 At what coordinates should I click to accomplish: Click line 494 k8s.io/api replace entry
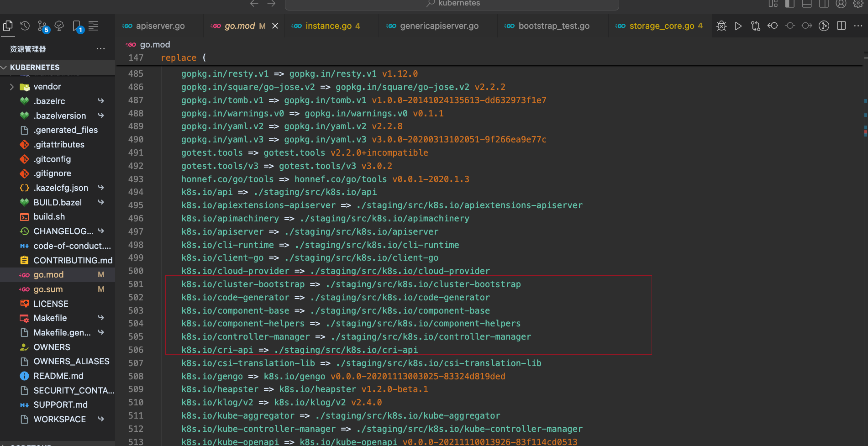coord(279,192)
